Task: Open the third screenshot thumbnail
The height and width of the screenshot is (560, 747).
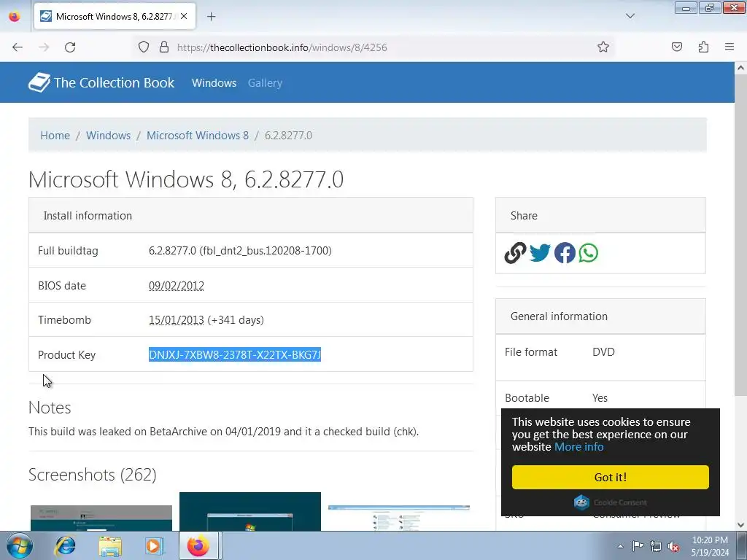Action: pyautogui.click(x=399, y=518)
